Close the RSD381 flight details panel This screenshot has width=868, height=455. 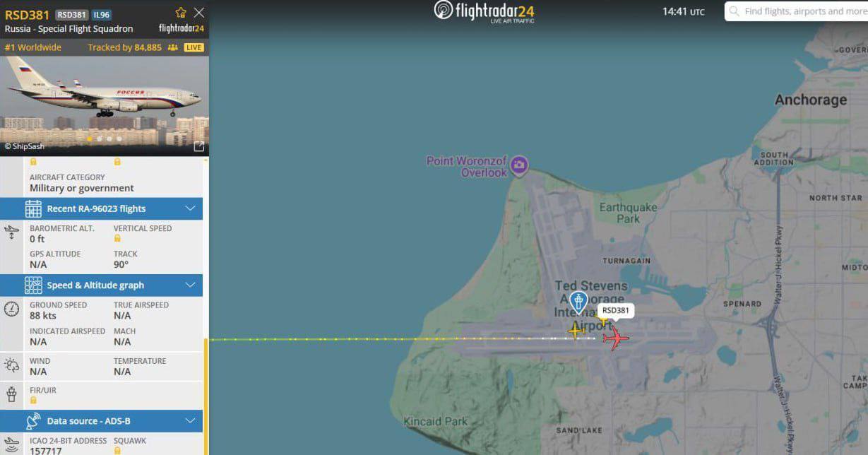tap(199, 12)
